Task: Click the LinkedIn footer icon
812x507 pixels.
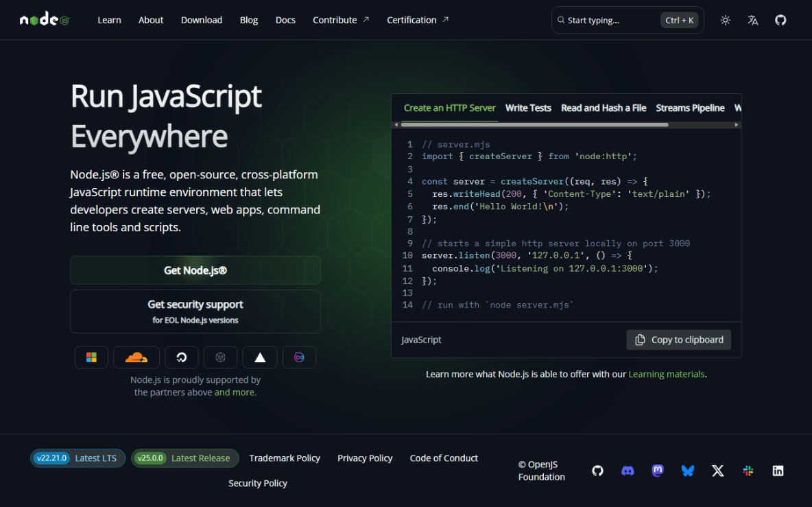Action: tap(778, 471)
